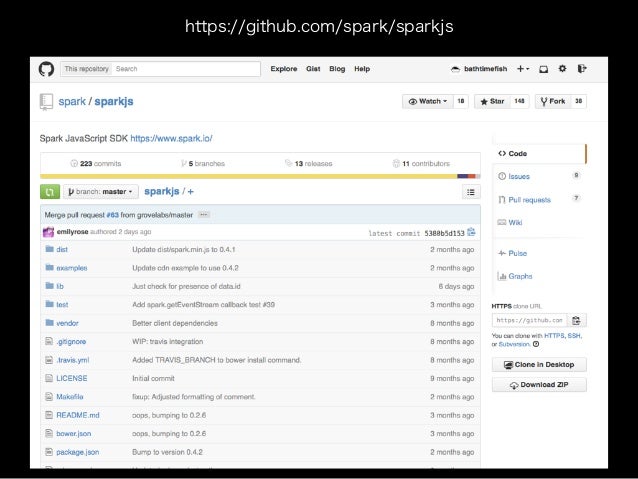The image size is (638, 479).
Task: Open the Pull requests sidebar tab
Action: coord(539,199)
